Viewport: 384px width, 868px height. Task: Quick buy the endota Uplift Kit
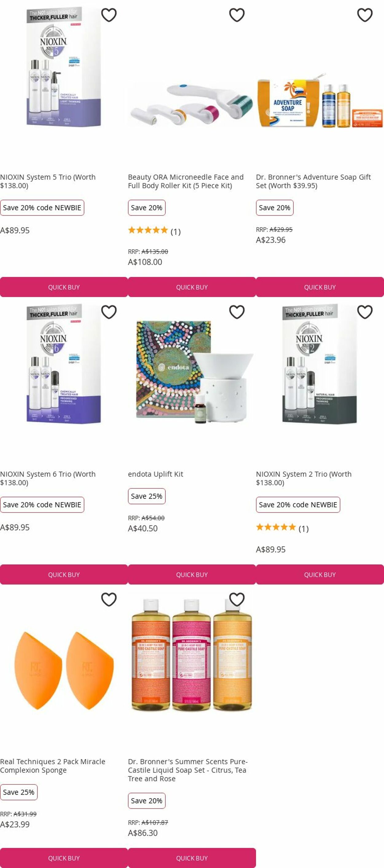tap(192, 574)
